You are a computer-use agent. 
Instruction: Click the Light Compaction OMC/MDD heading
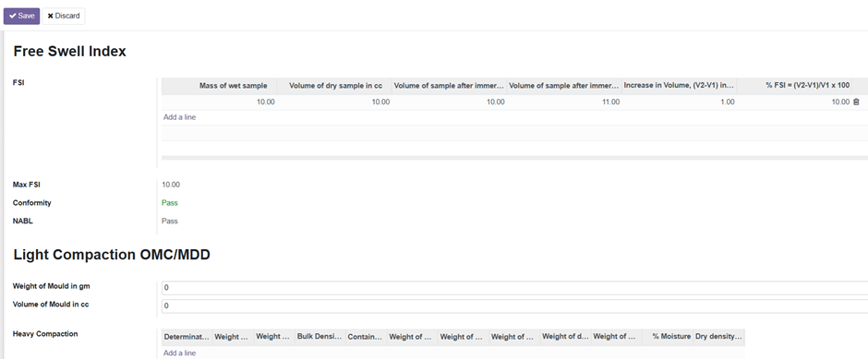pyautogui.click(x=112, y=255)
